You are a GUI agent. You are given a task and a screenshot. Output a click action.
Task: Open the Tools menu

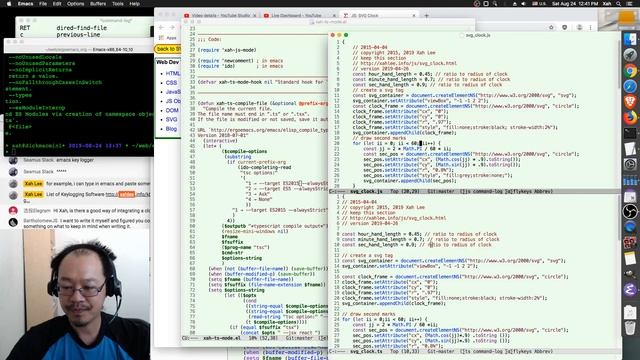[118, 4]
